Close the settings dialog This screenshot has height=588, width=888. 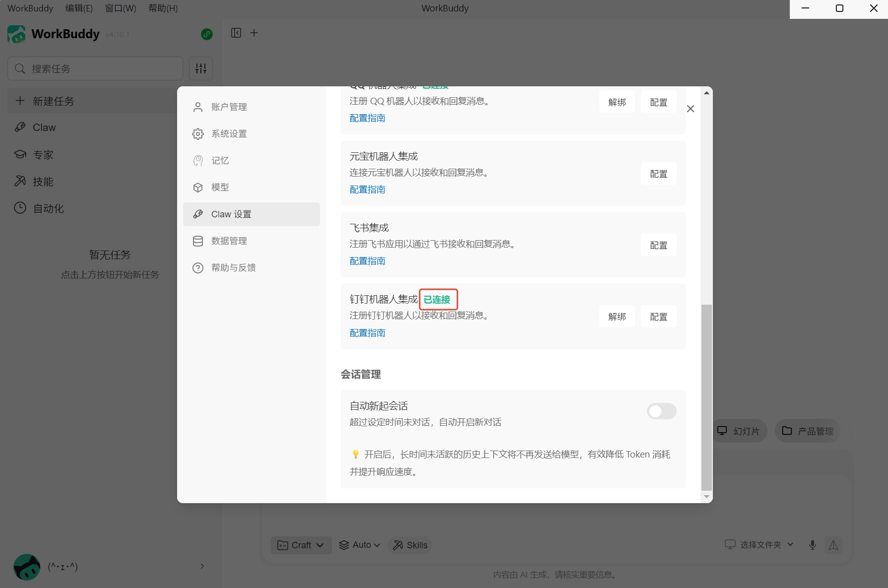click(690, 109)
